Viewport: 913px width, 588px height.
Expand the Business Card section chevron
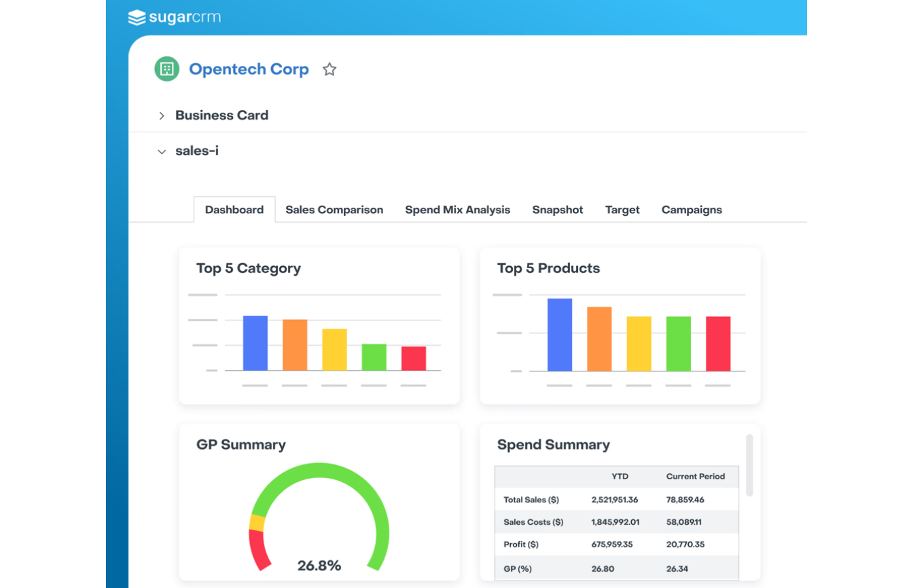click(162, 116)
